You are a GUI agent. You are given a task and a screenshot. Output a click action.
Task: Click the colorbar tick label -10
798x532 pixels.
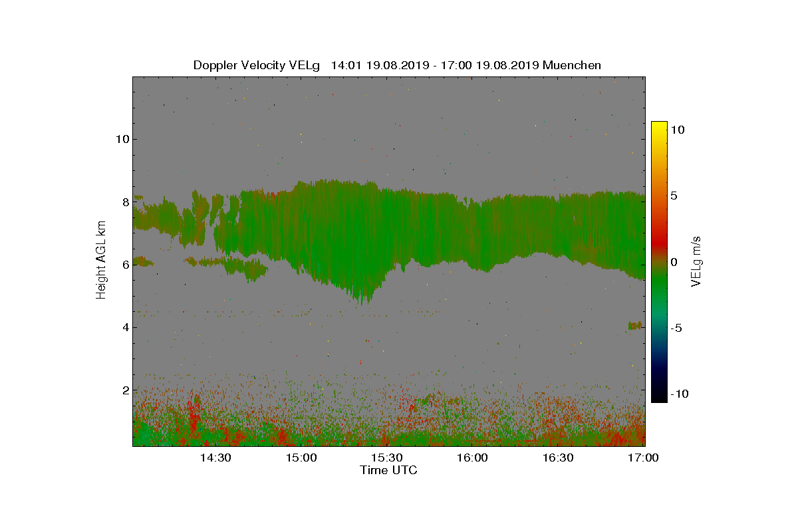tap(680, 394)
